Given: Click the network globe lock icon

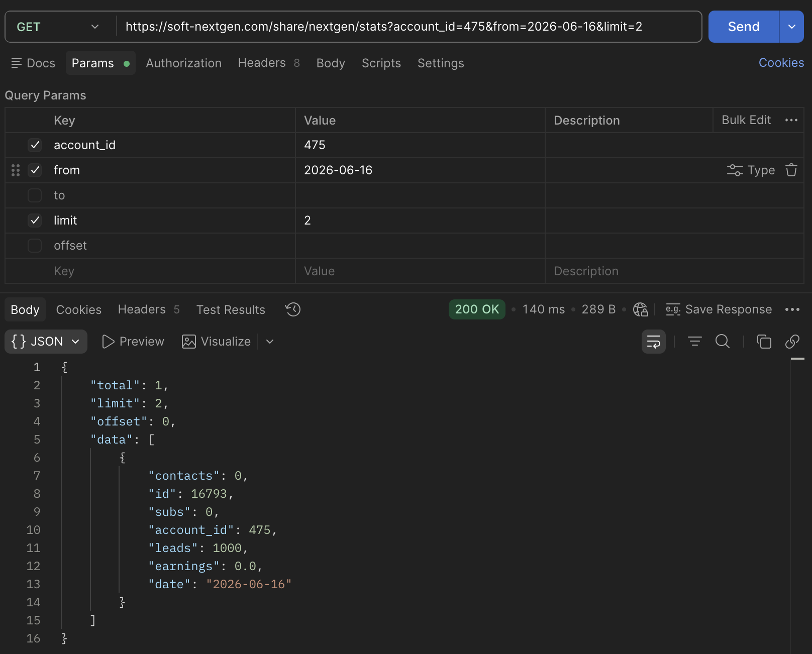Looking at the screenshot, I should point(641,309).
